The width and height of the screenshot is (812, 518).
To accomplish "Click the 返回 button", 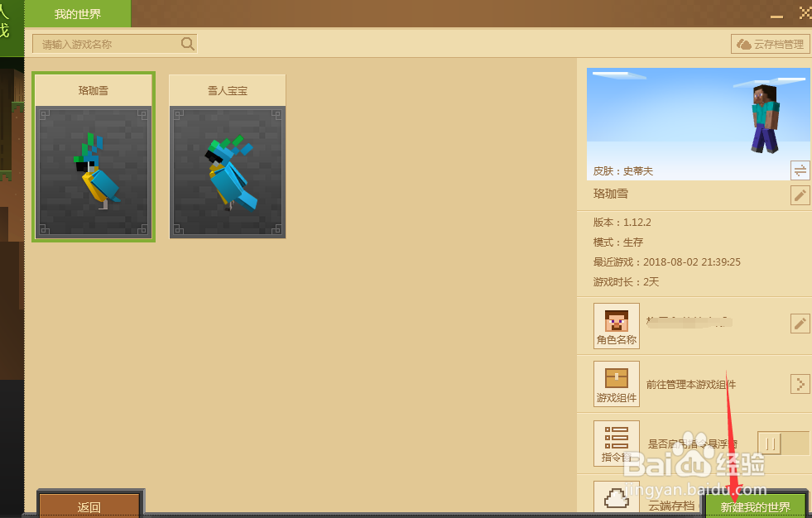I will pos(89,506).
